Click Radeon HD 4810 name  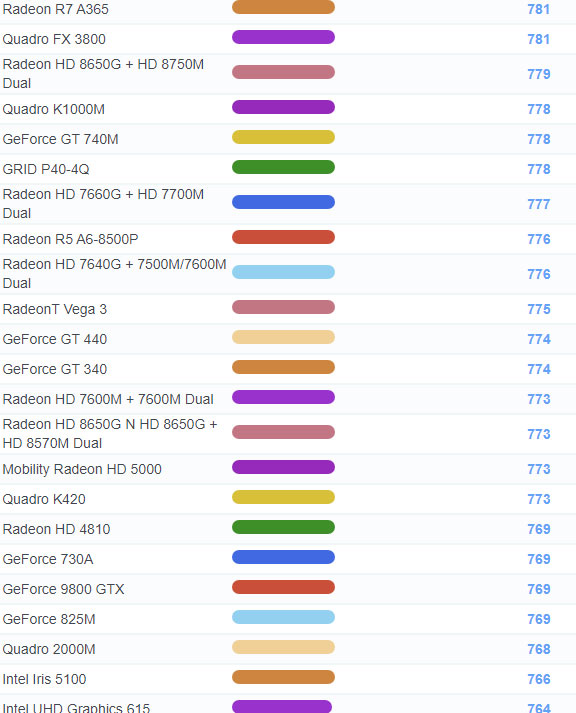point(56,529)
